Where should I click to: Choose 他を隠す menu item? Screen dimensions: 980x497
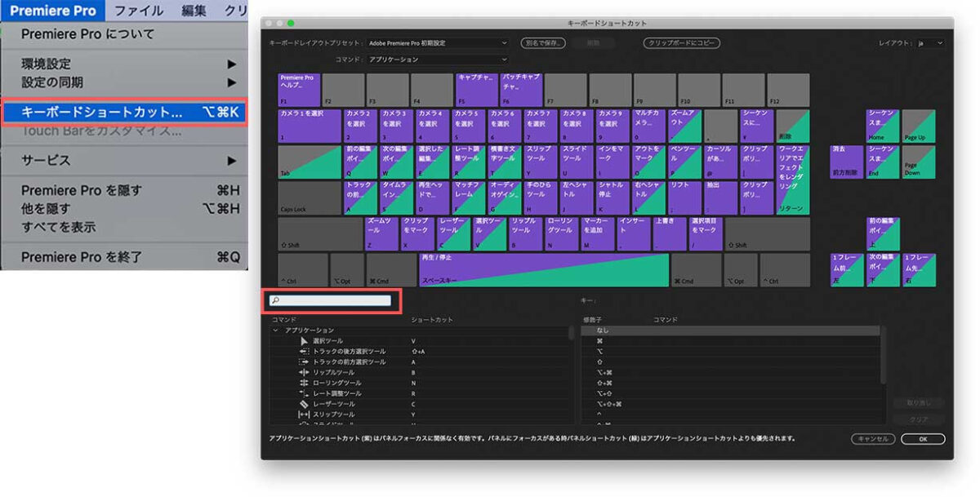click(124, 209)
